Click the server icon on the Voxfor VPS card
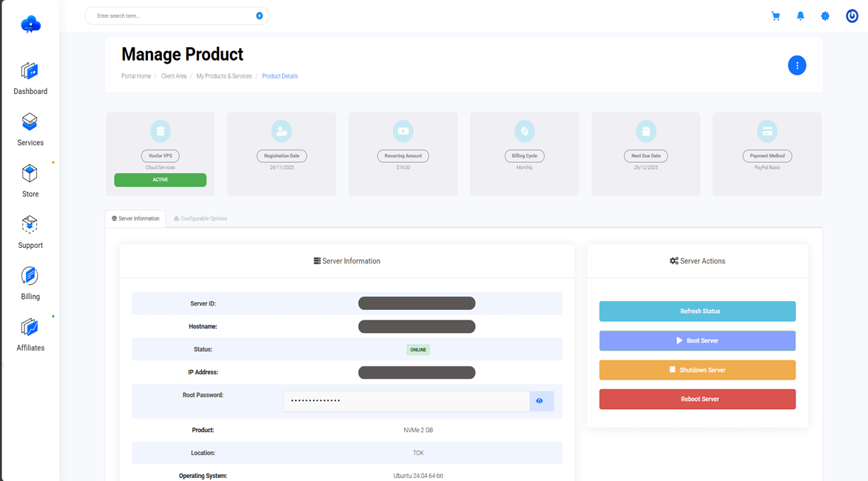The image size is (868, 481). 160,131
